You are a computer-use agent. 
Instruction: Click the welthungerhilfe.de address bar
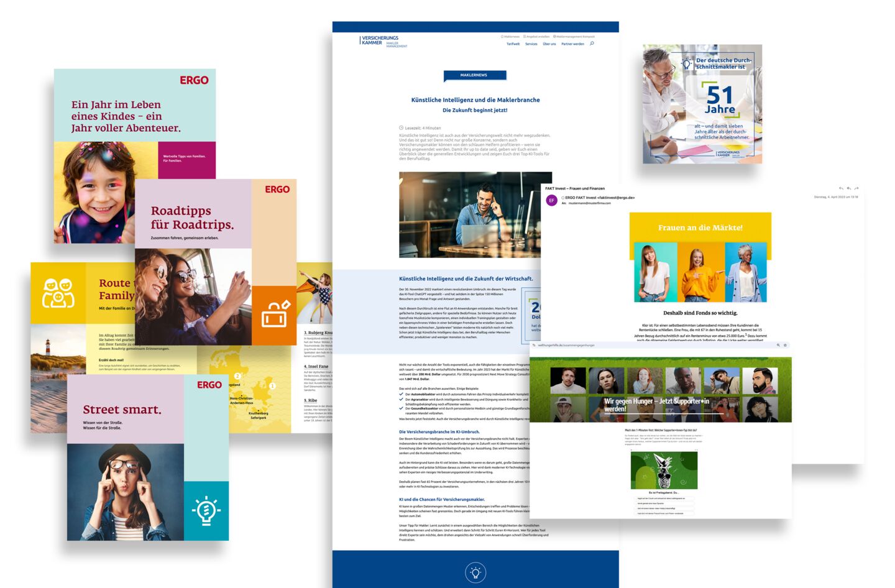click(661, 345)
